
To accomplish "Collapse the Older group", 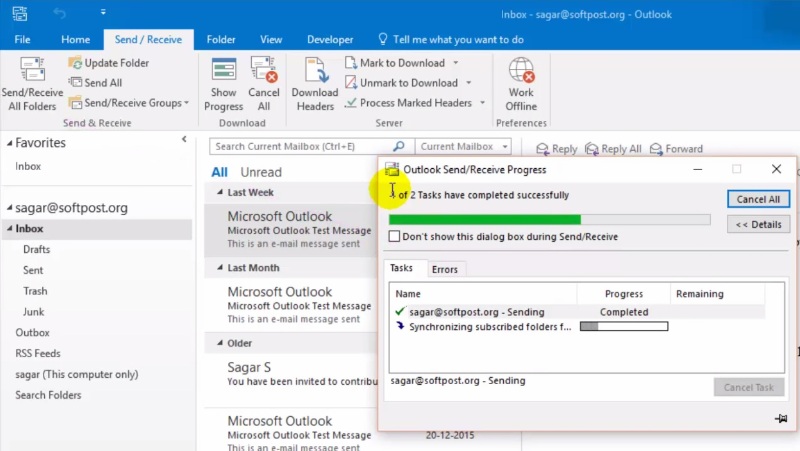I will point(220,343).
